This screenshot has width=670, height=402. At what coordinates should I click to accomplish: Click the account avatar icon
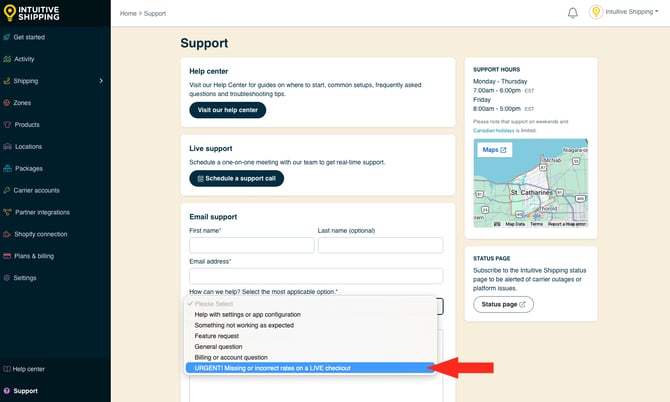tap(596, 12)
